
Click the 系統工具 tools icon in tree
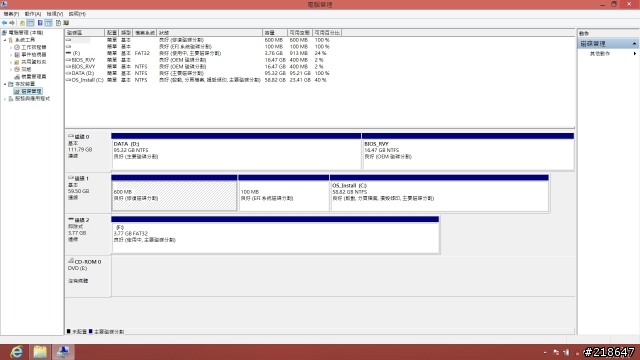pos(11,40)
